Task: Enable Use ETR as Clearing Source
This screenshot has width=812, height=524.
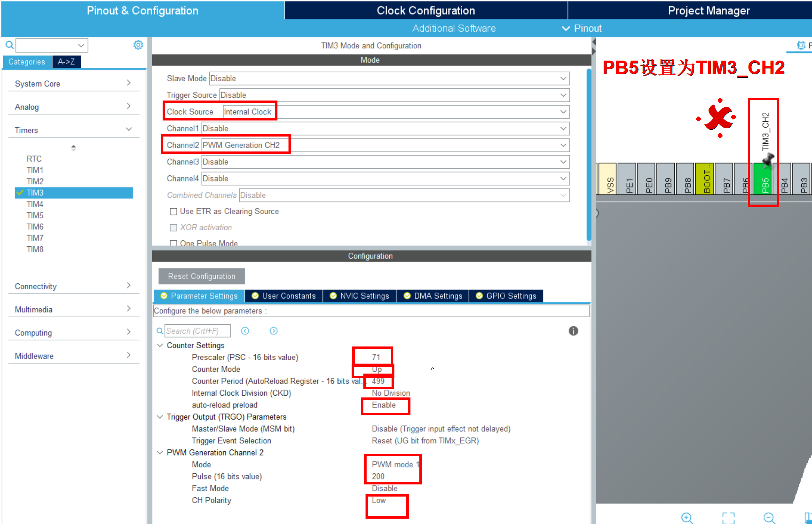Action: click(x=174, y=212)
